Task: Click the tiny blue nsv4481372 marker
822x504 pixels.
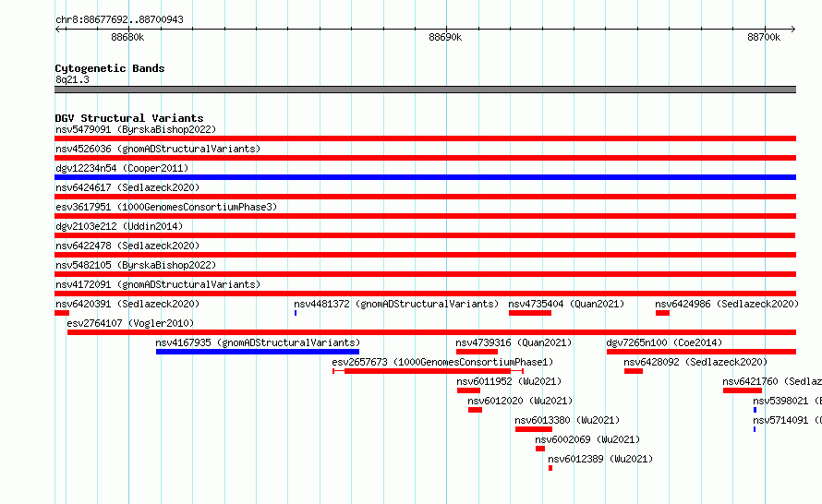Action: point(296,313)
